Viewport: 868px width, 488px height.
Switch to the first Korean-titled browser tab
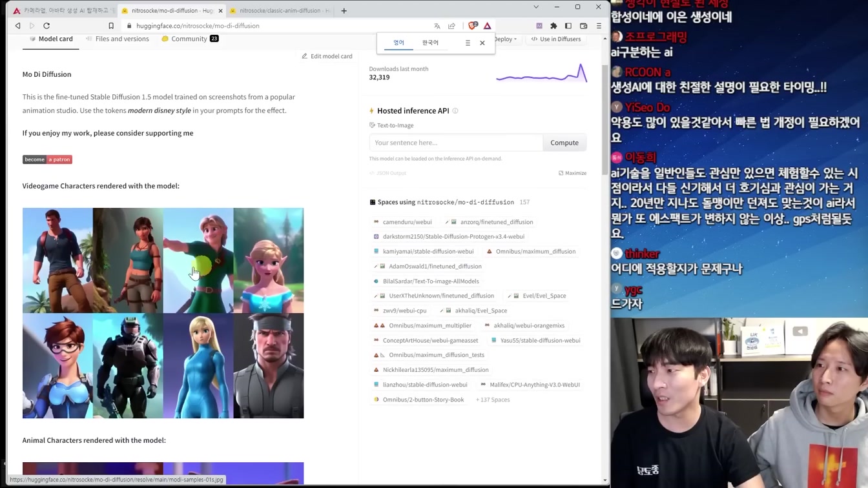pos(63,10)
